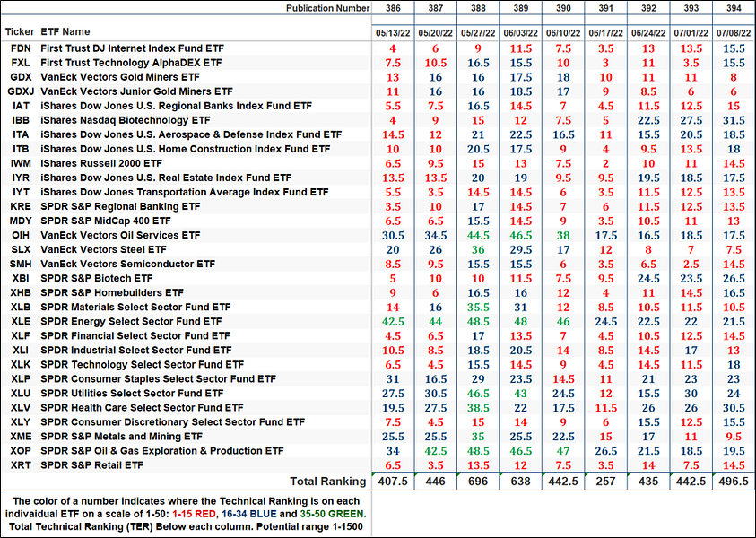
Task: Click 'SPDR S&P Retail ETF' name
Action: pos(92,465)
